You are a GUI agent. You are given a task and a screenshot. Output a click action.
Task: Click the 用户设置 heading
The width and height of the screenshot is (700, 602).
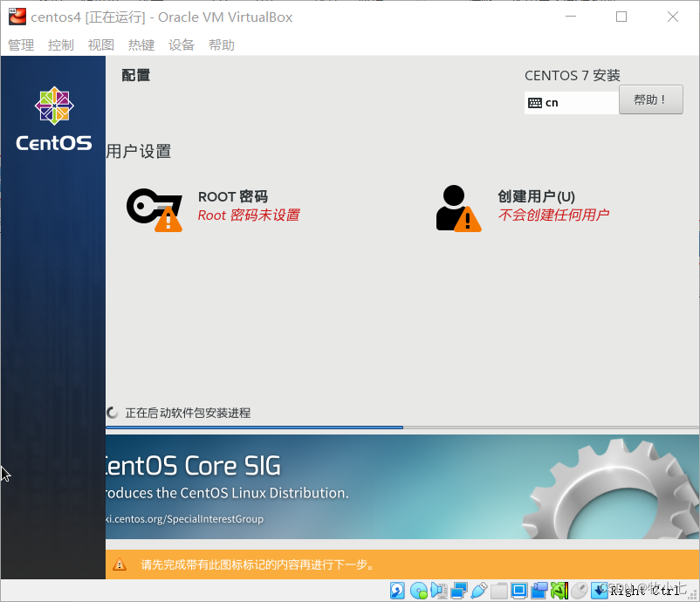click(x=139, y=151)
